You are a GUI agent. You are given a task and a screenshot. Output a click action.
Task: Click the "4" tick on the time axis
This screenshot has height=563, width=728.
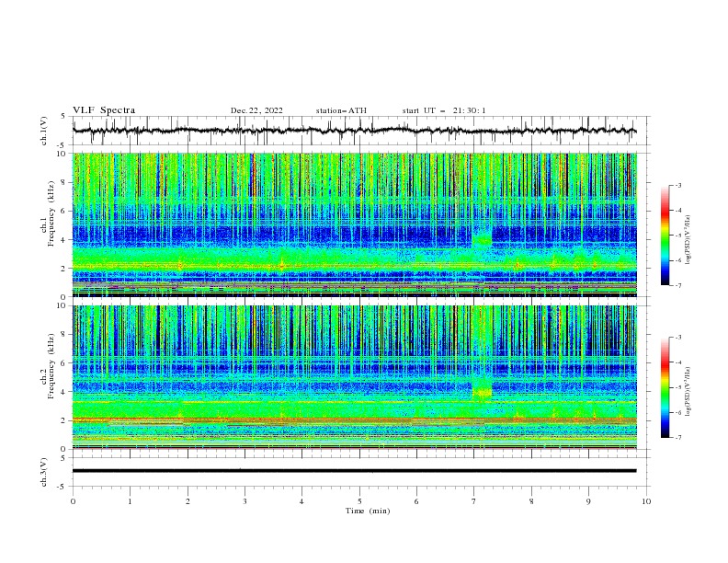point(301,501)
